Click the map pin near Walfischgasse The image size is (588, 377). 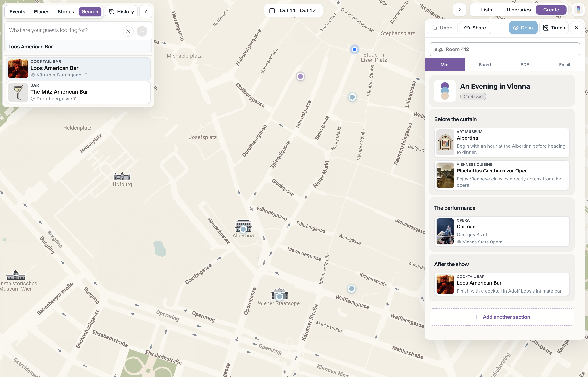(x=352, y=289)
